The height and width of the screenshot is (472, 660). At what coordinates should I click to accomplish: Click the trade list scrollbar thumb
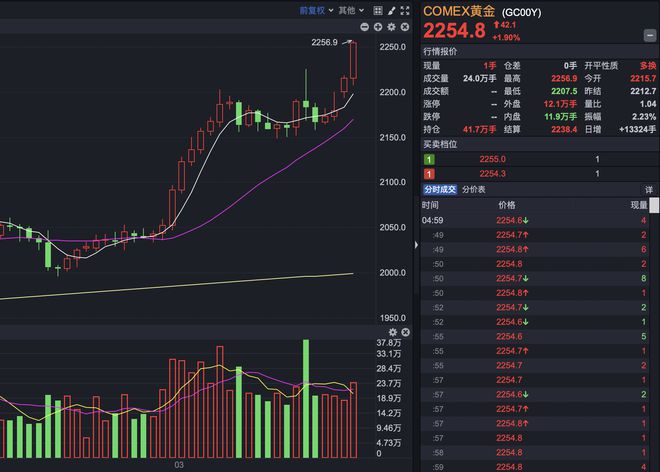(x=655, y=206)
